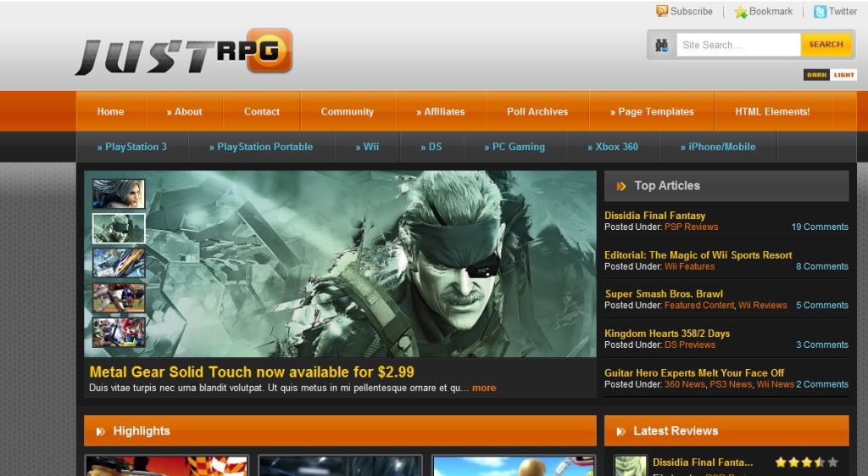Click the Wii Reviews category link
This screenshot has width=868, height=476.
(x=762, y=305)
